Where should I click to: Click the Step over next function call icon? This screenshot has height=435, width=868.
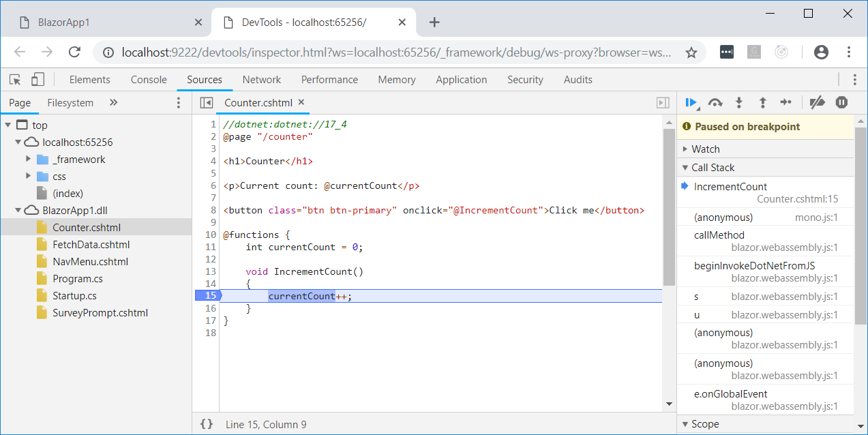[x=715, y=102]
